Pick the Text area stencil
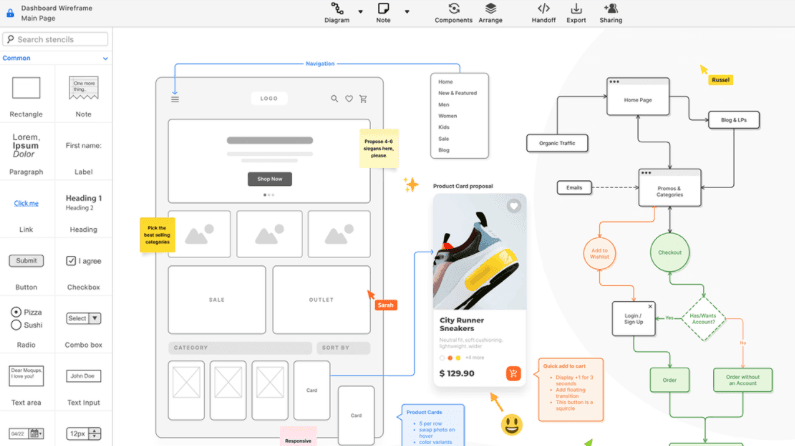795x446 pixels. tap(26, 376)
